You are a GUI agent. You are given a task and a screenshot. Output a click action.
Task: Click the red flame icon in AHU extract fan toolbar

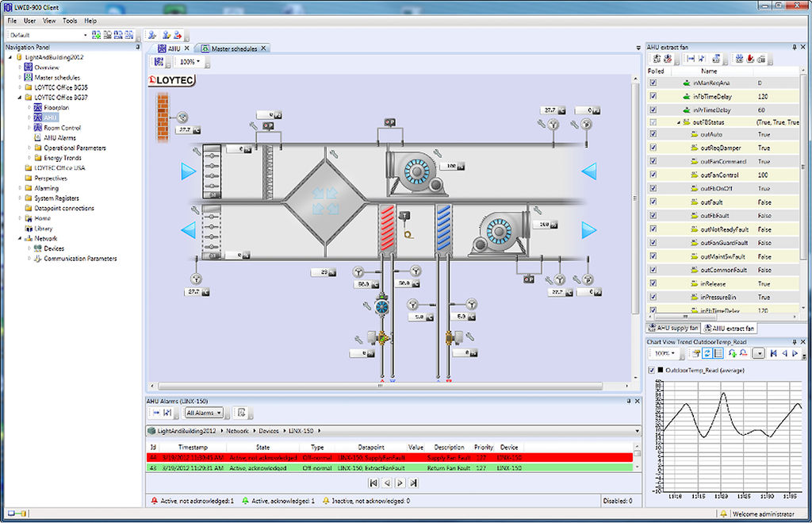(750, 59)
